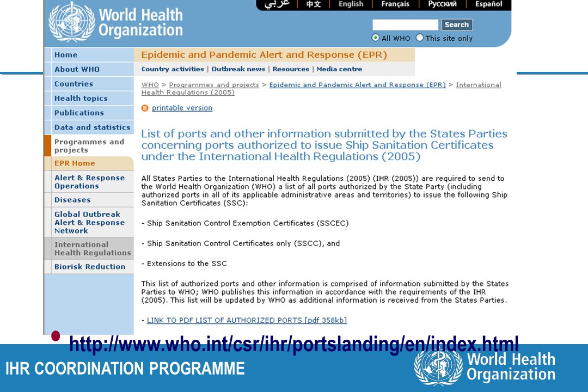
Task: Open International Health Regulations sidebar item
Action: pos(89,248)
